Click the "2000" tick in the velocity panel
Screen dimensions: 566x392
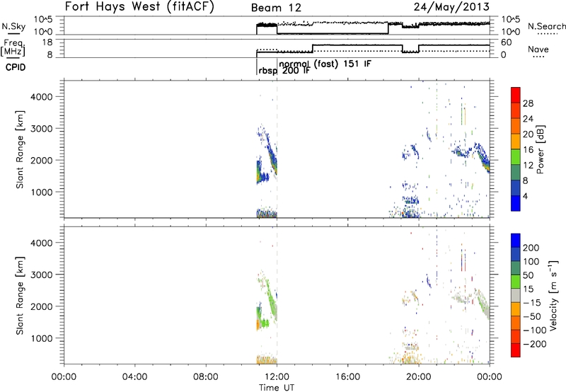41,306
